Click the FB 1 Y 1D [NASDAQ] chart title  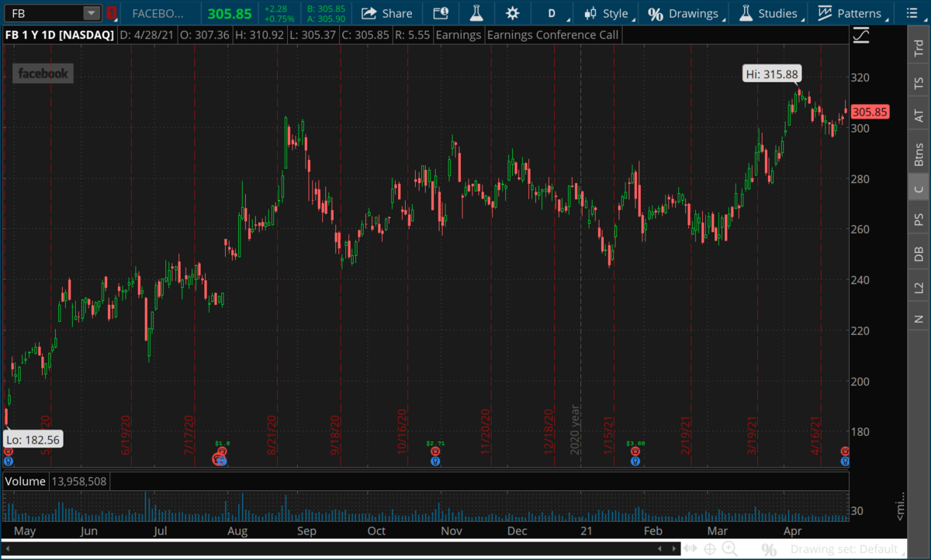(x=59, y=35)
